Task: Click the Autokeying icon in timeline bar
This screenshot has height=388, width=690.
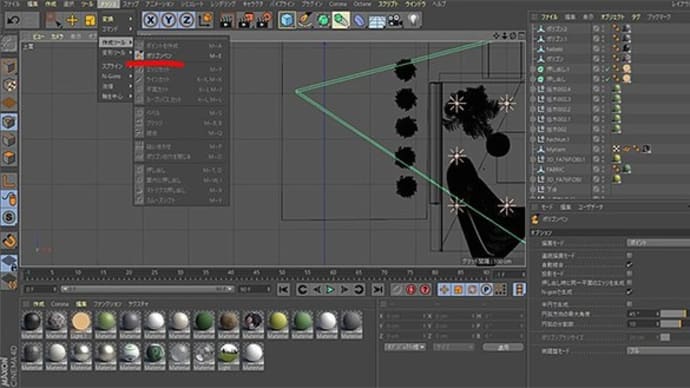Action: 425,289
